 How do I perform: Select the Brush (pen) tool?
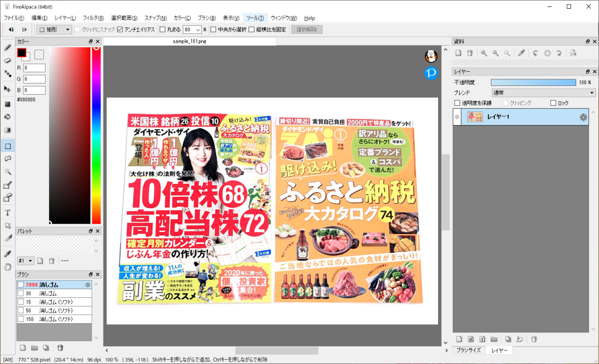pyautogui.click(x=8, y=48)
